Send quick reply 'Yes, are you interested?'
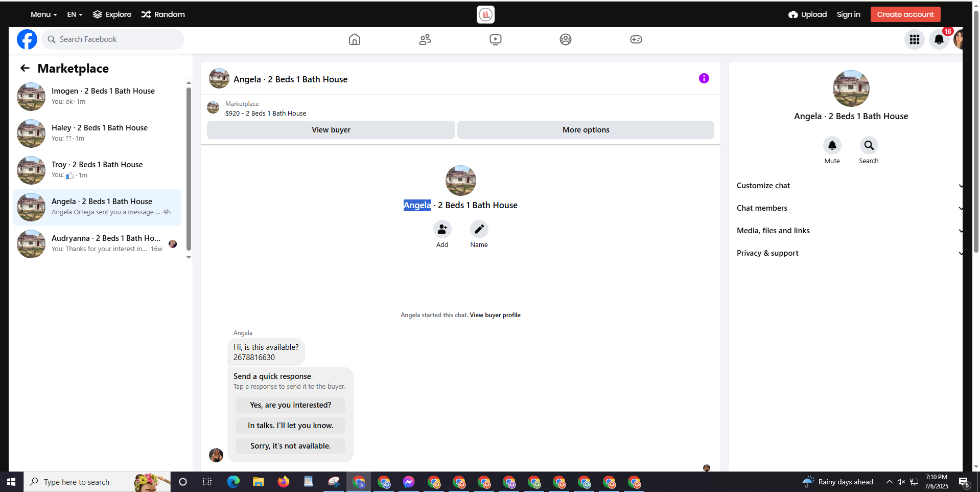 290,405
